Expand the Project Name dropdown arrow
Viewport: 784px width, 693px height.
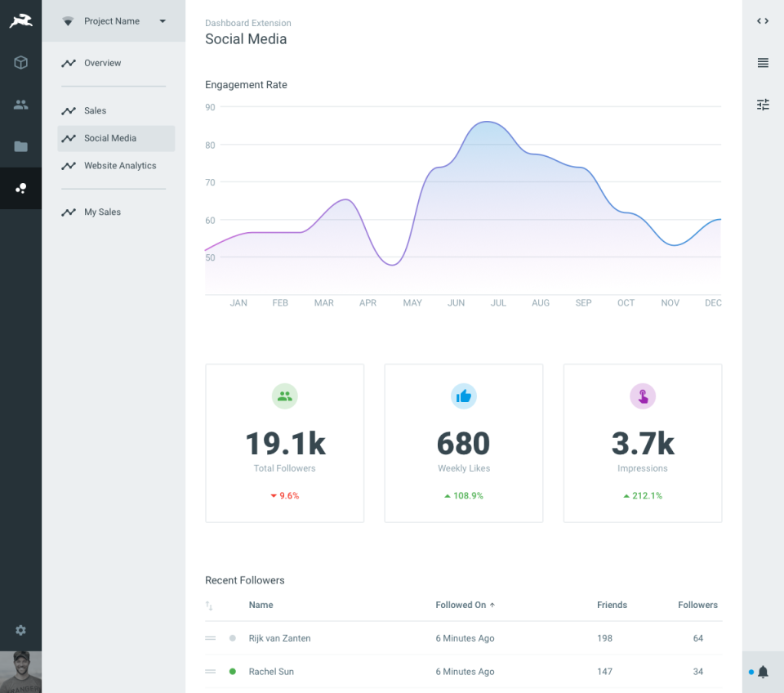tap(163, 21)
